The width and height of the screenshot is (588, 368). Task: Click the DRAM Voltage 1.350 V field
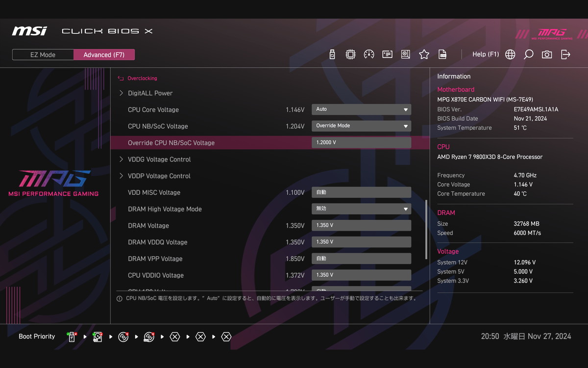(361, 226)
